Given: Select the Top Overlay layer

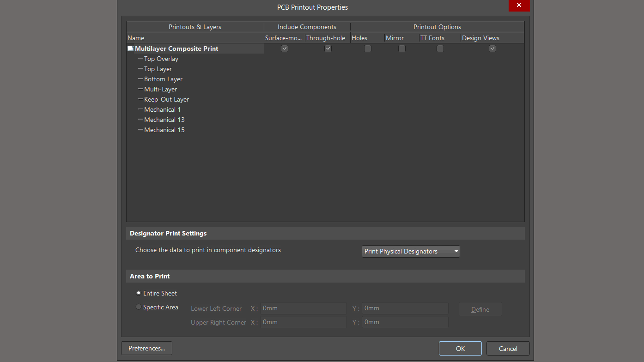Looking at the screenshot, I should click(x=161, y=59).
